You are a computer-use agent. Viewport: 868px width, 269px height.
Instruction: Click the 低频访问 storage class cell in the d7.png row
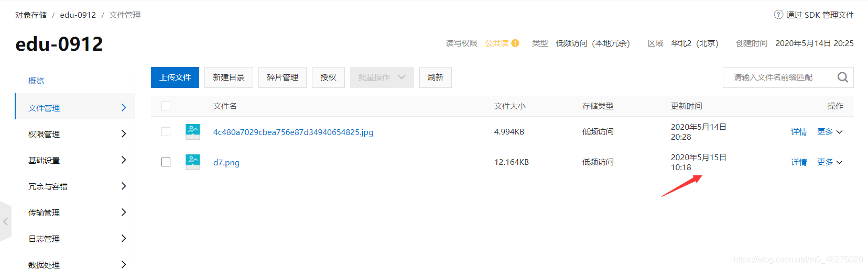click(x=598, y=162)
